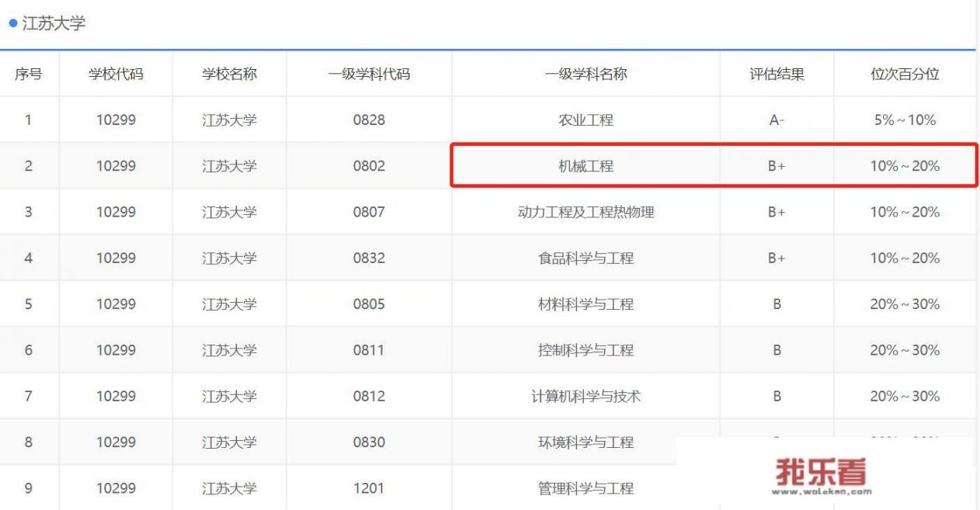Click the B+ result for 食品科学与工程
Screen dimensions: 980x510
tap(777, 258)
